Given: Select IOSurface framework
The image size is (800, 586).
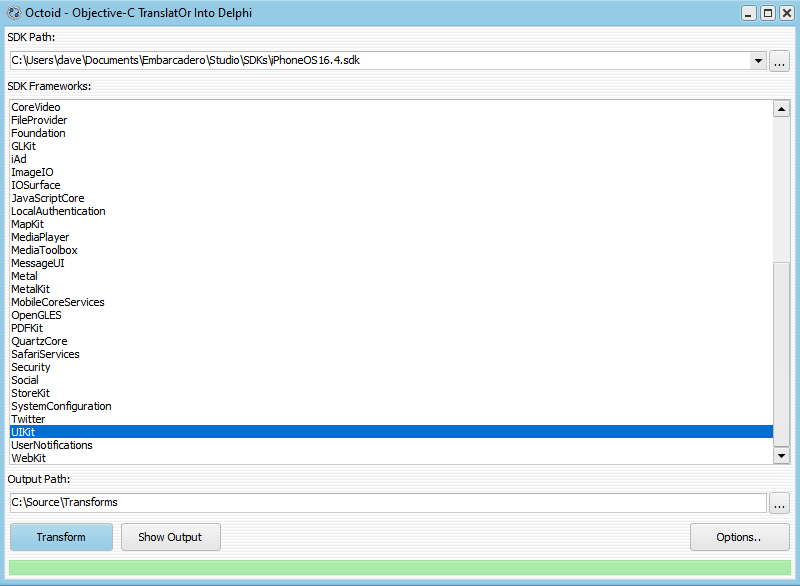Looking at the screenshot, I should pos(391,185).
